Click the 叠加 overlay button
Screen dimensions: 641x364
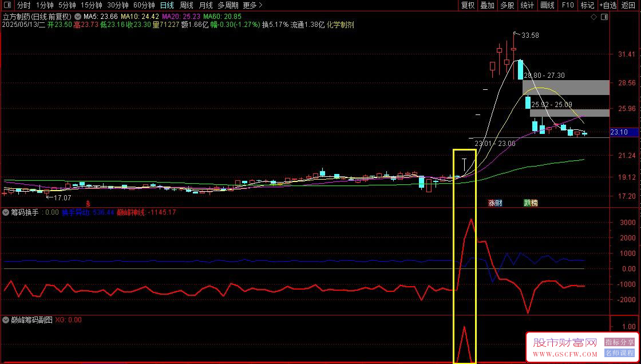(x=487, y=5)
